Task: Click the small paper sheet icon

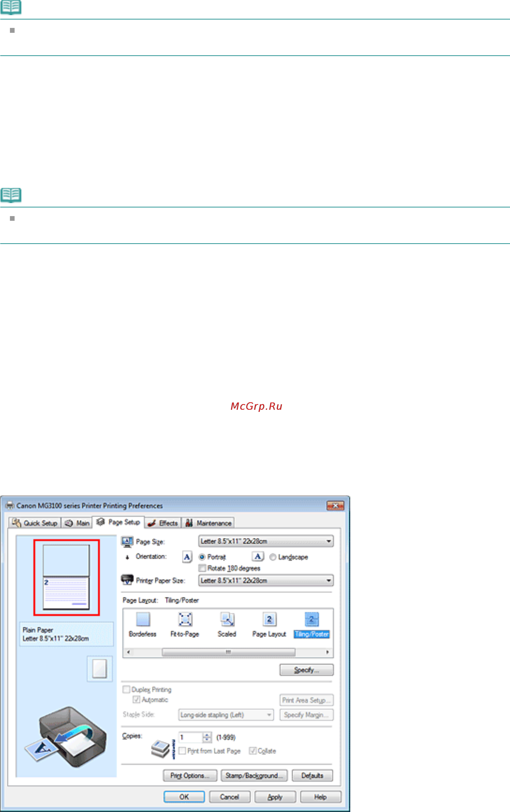Action: tap(100, 669)
